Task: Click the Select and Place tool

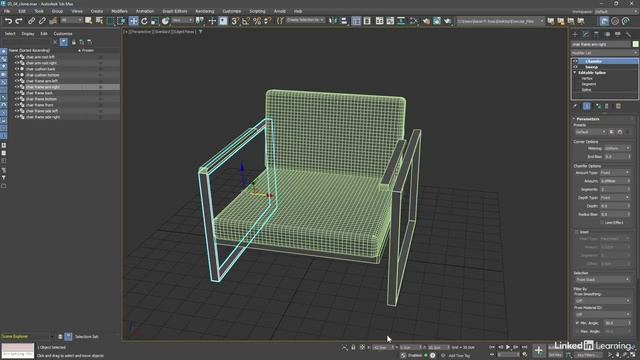Action: point(165,21)
